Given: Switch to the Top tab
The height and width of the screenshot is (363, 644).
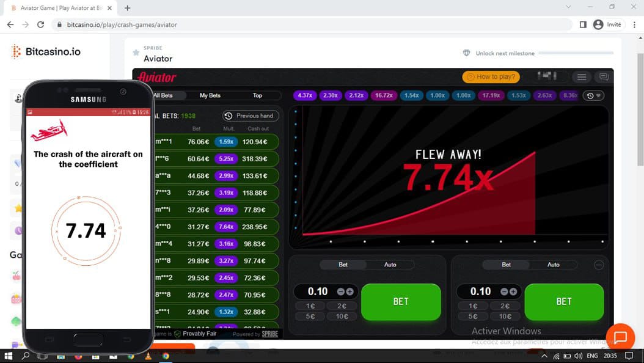Looking at the screenshot, I should click(x=257, y=95).
